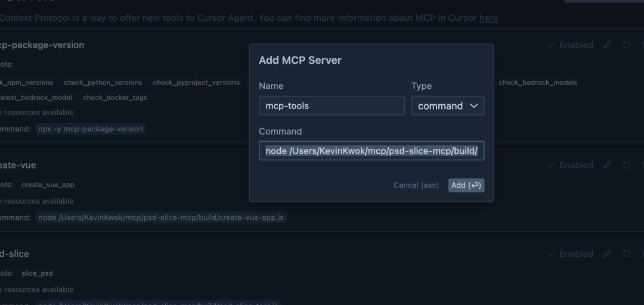The width and height of the screenshot is (644, 305).
Task: Open the Type dropdown showing command
Action: 448,106
